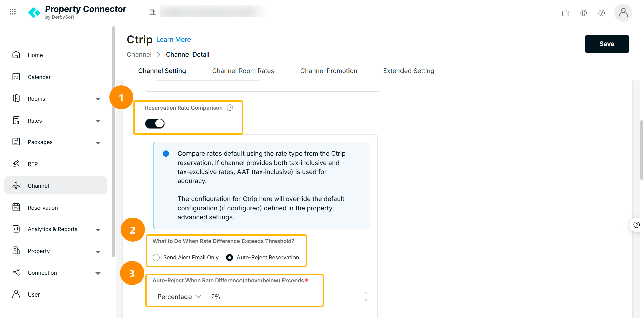Image resolution: width=644 pixels, height=318 pixels.
Task: Open the header help icon
Action: coord(602,13)
